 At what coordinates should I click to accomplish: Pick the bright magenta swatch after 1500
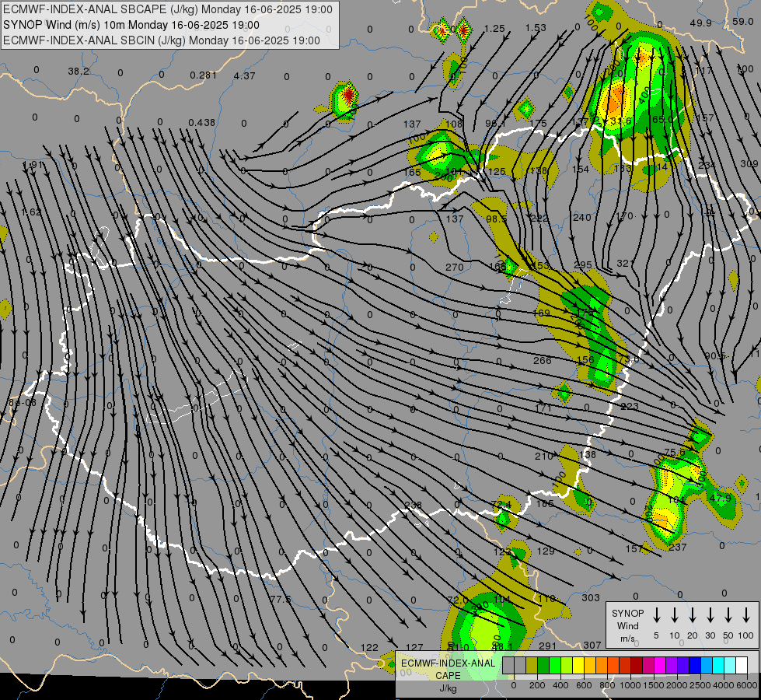(660, 666)
